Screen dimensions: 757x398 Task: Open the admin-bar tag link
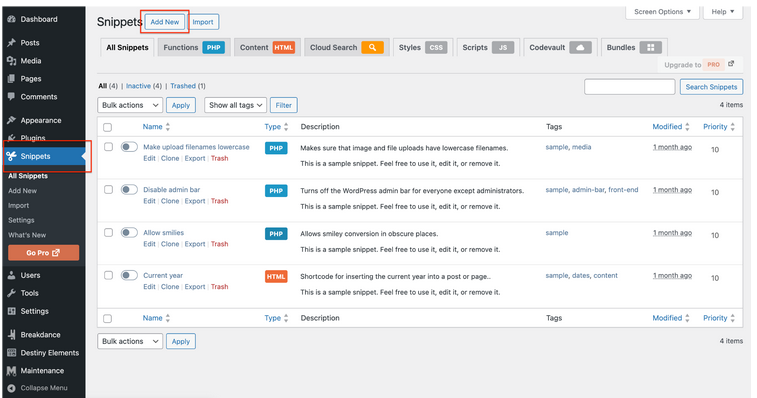coord(588,190)
